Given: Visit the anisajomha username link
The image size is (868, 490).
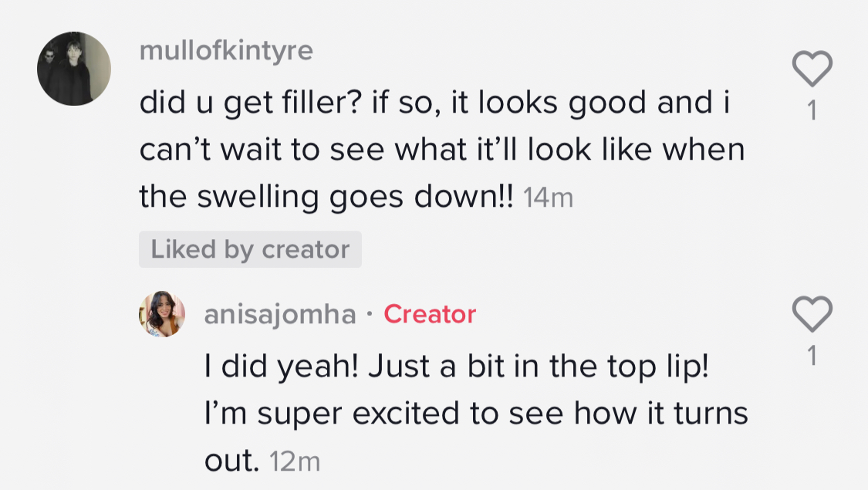Looking at the screenshot, I should 279,315.
